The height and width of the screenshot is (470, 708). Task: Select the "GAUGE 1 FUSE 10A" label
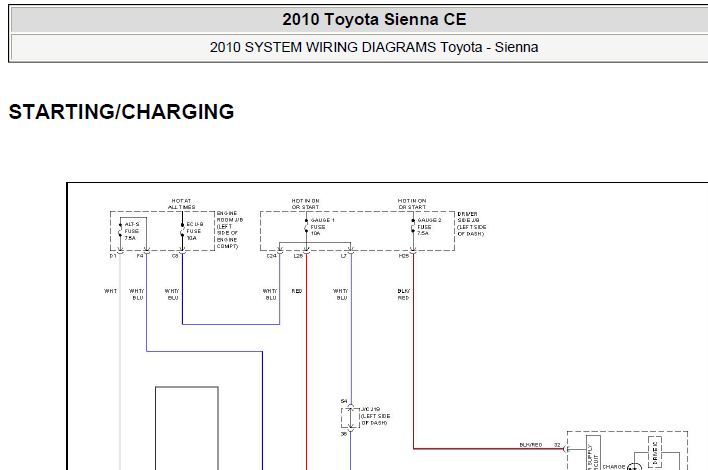322,227
